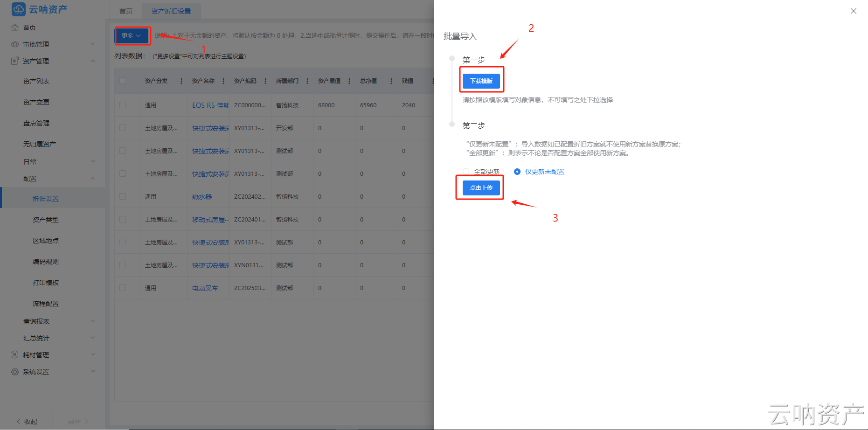The height and width of the screenshot is (430, 868).
Task: Collapse the 配置 section in sidebar
Action: pos(29,178)
